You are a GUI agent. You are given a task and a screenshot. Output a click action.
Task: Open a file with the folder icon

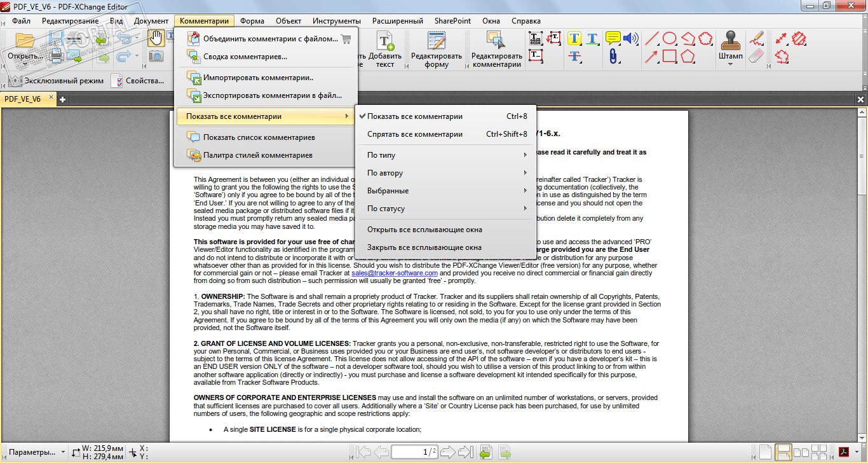pyautogui.click(x=25, y=41)
